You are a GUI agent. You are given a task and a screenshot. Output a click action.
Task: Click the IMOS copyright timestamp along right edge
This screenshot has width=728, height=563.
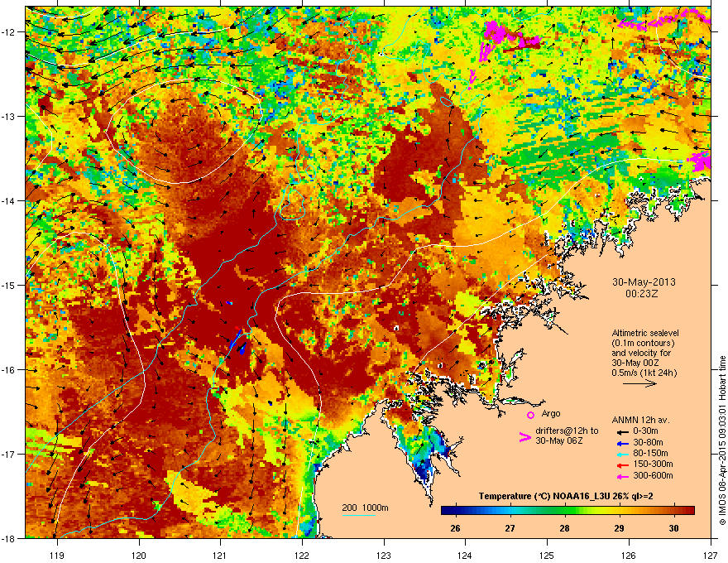pyautogui.click(x=722, y=440)
